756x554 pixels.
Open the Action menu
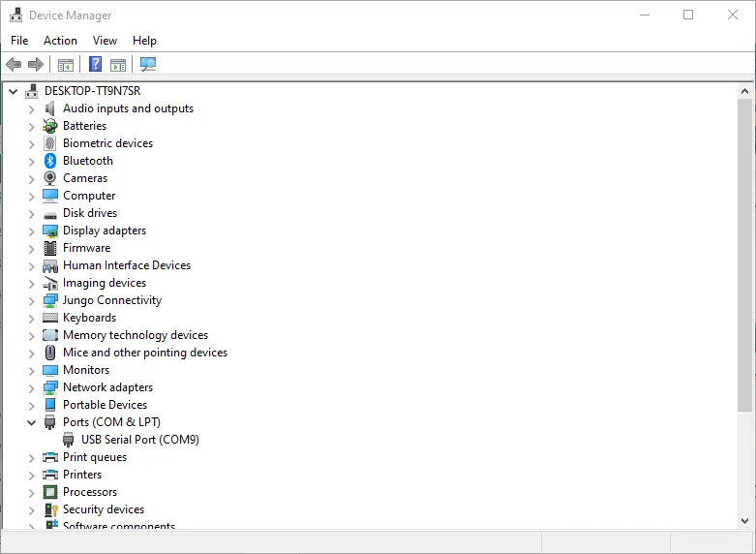[60, 41]
